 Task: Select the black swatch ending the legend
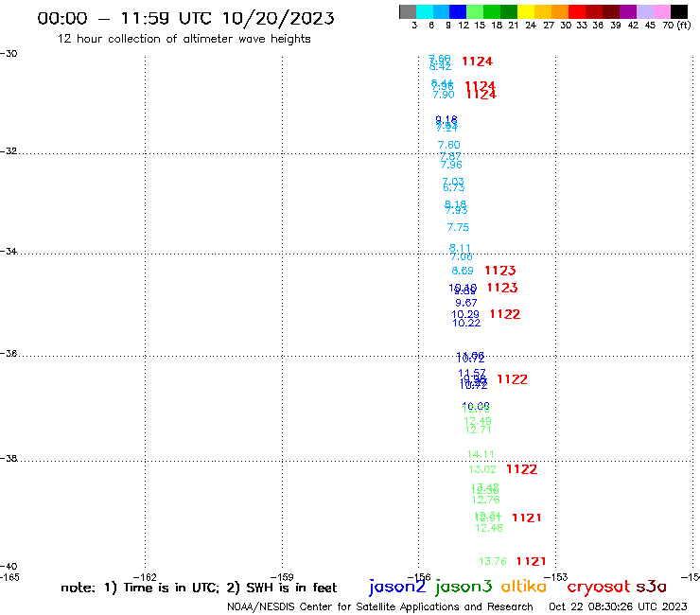tap(679, 11)
